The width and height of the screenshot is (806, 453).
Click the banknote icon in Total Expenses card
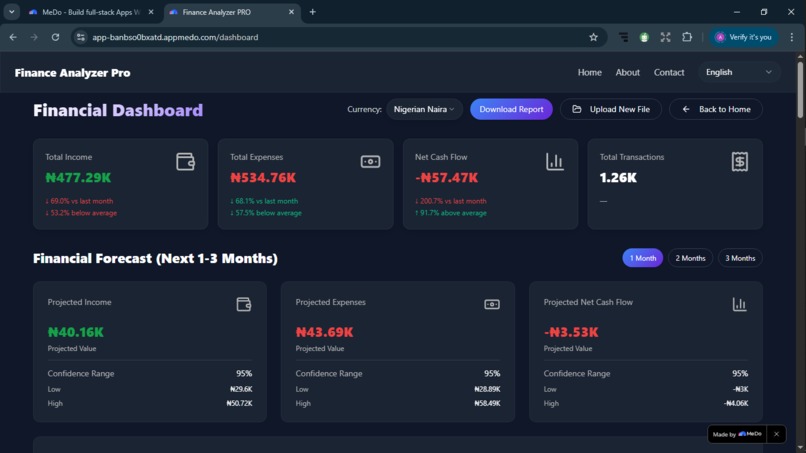[370, 161]
